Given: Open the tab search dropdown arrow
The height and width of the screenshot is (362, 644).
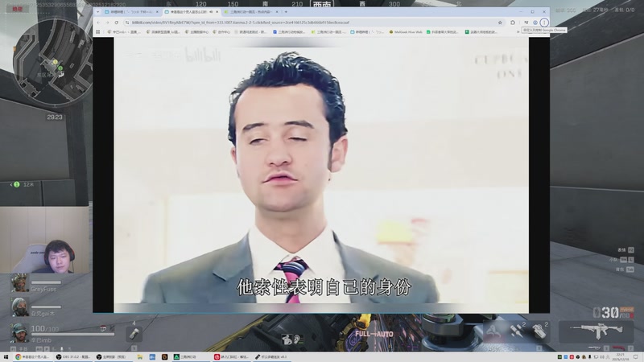Looking at the screenshot, I should [x=97, y=12].
